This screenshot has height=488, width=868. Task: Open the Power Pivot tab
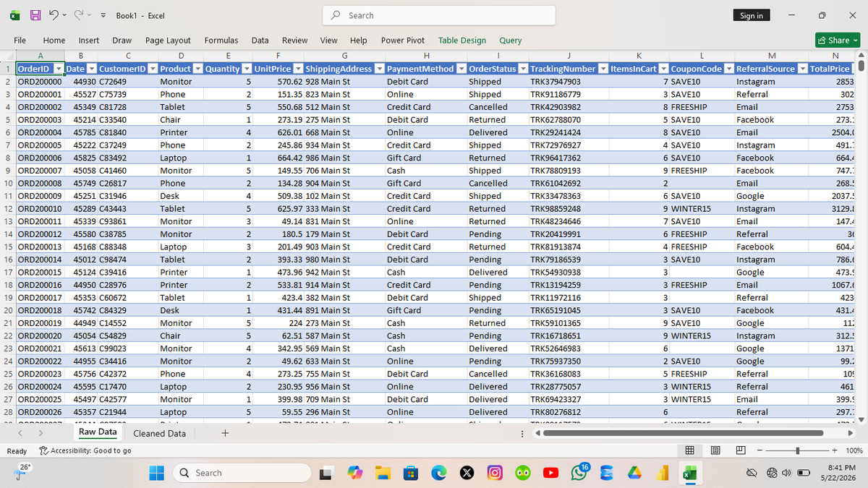click(403, 40)
